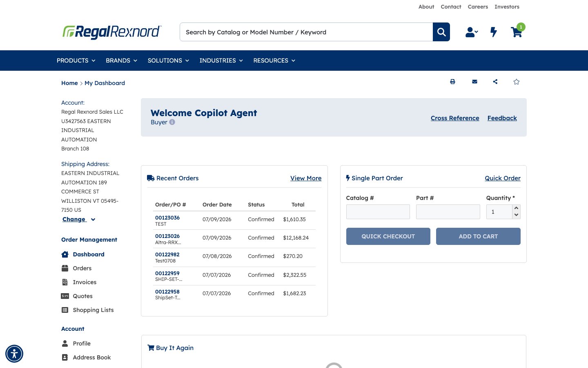Open the Contact link

pos(451,7)
